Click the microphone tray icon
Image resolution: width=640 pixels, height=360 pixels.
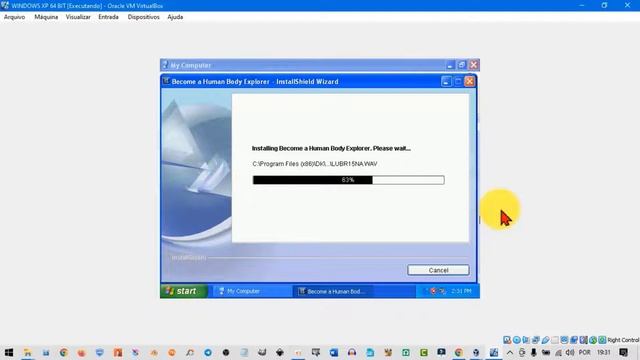coord(533,352)
